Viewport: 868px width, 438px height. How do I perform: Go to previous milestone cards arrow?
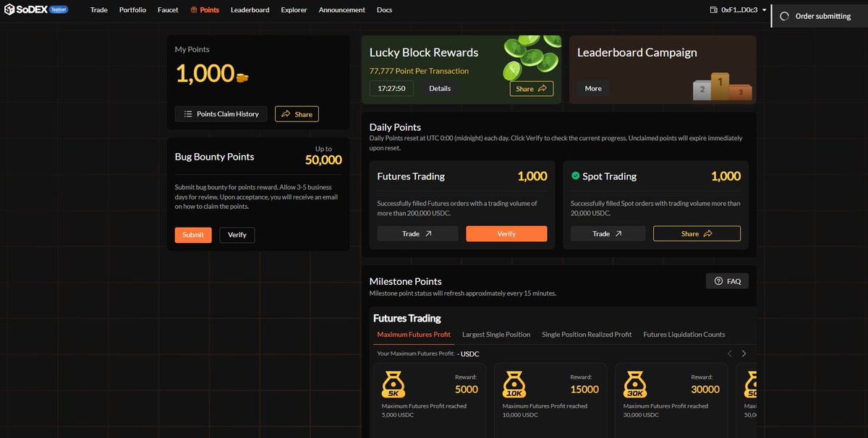pos(730,353)
